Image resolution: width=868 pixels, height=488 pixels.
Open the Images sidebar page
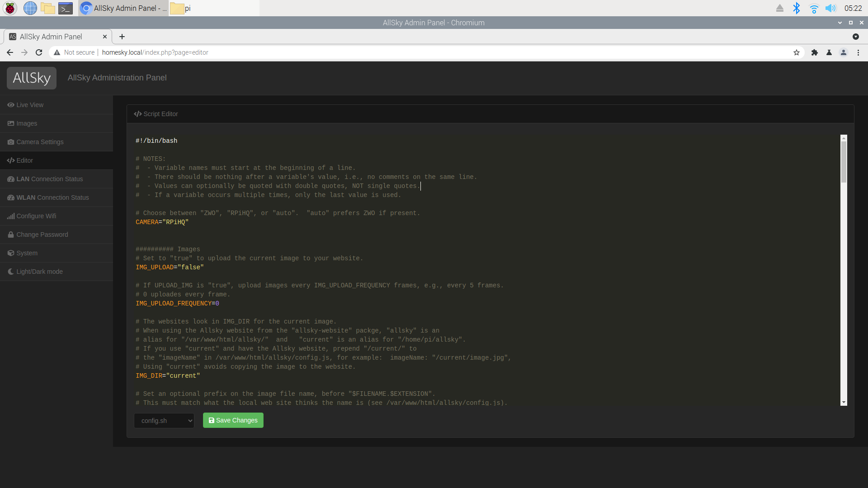(x=57, y=123)
